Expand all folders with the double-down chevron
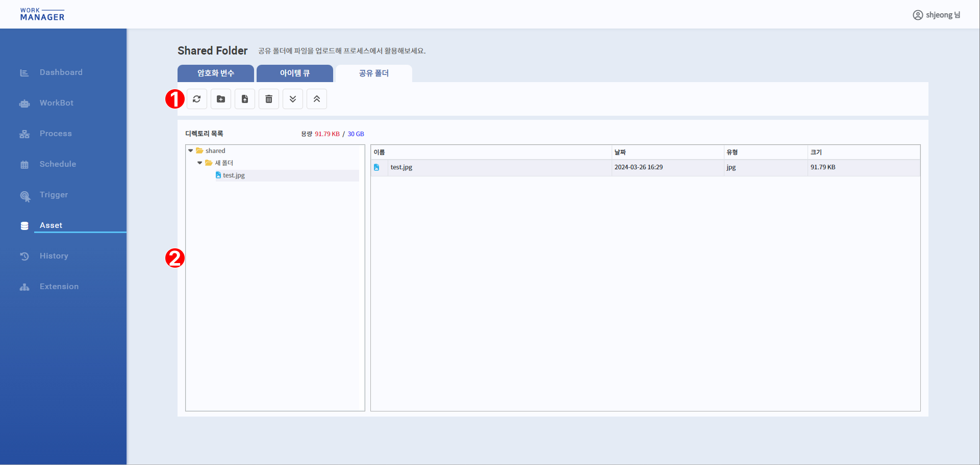This screenshot has height=465, width=980. (293, 99)
